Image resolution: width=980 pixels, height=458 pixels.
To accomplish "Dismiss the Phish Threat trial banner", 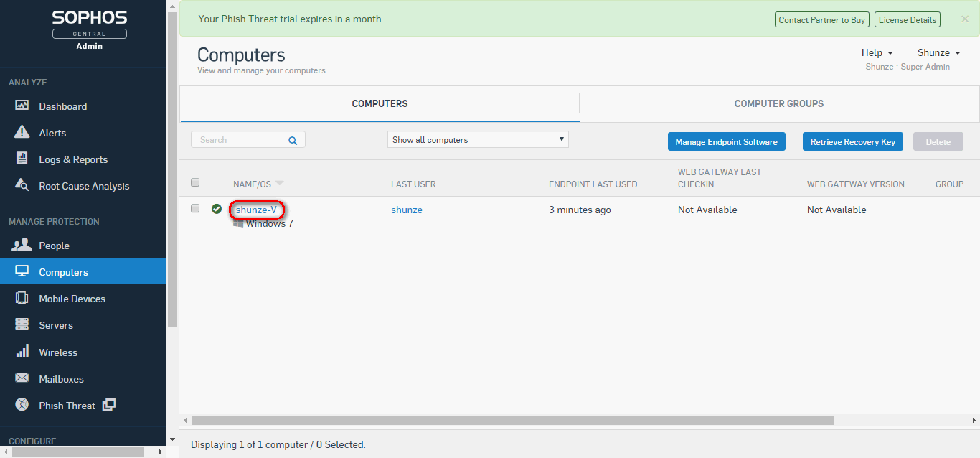I will pos(965,19).
